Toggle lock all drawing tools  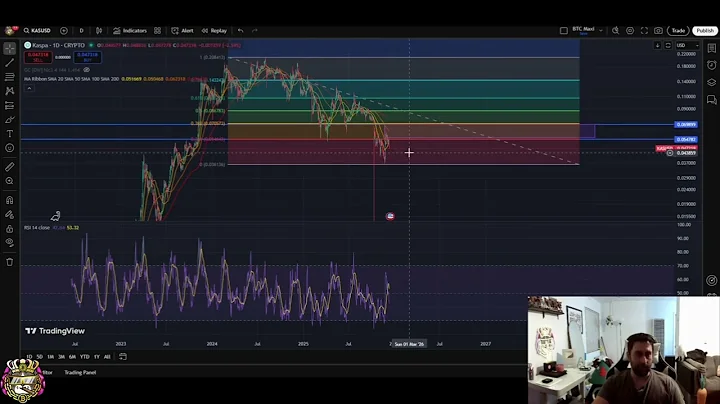tap(9, 229)
